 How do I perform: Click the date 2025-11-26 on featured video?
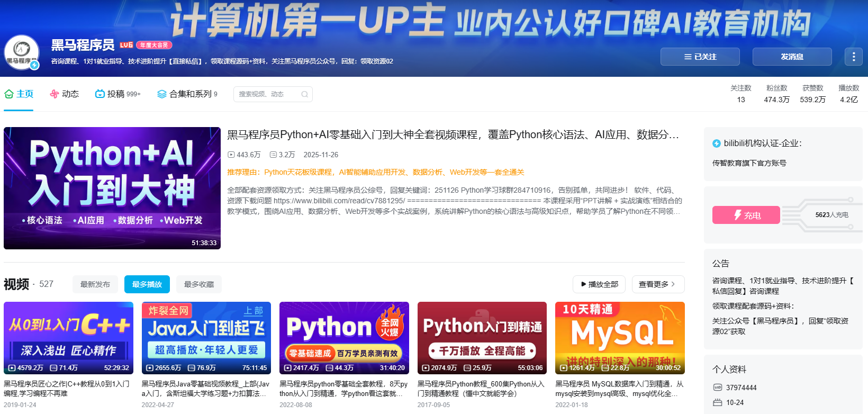pos(321,155)
